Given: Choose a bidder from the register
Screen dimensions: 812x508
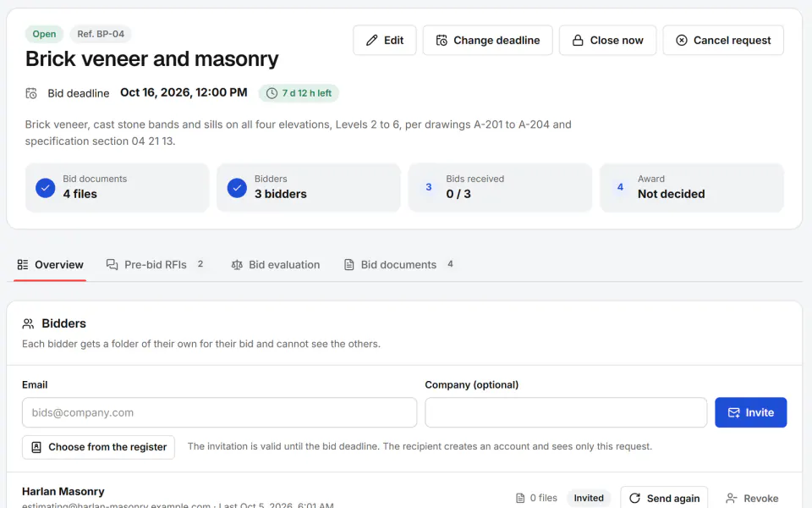Looking at the screenshot, I should [x=98, y=447].
